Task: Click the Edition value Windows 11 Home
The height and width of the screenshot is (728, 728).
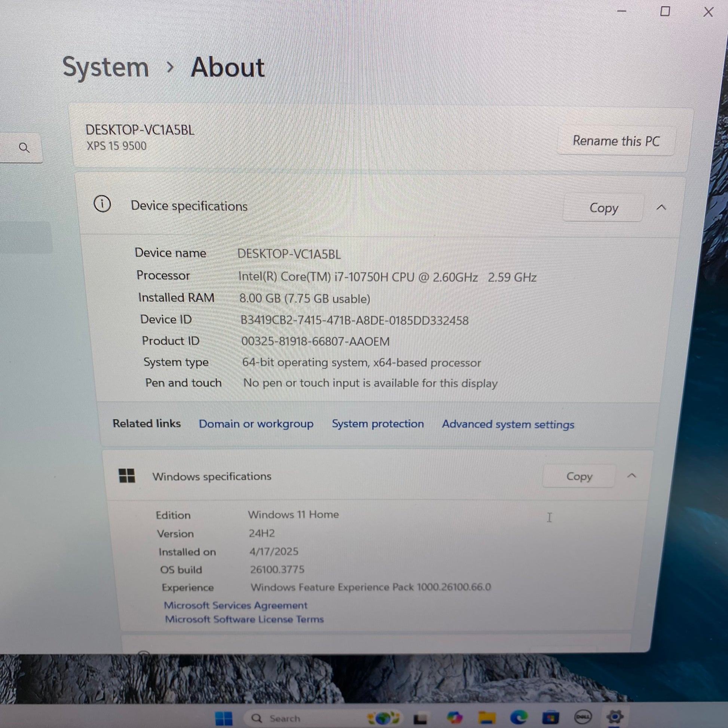Action: click(293, 514)
